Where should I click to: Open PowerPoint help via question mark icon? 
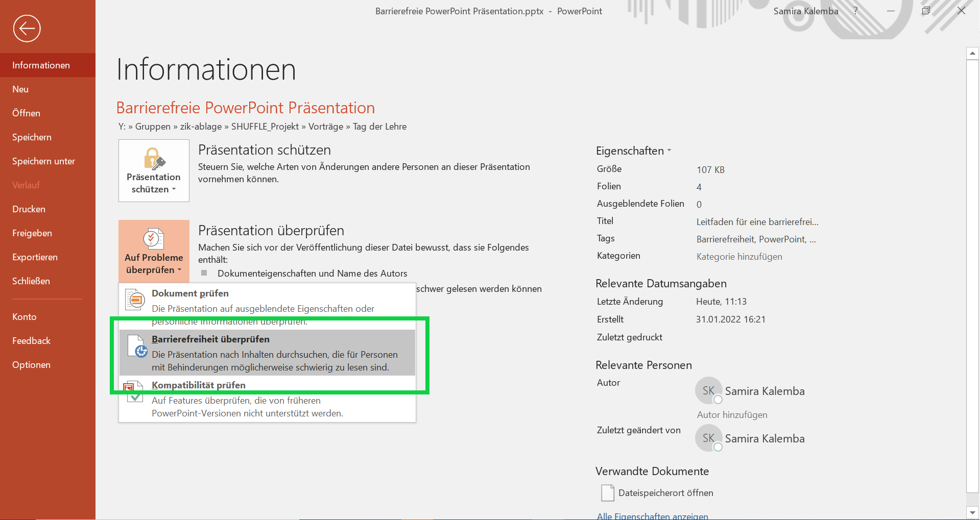click(855, 10)
